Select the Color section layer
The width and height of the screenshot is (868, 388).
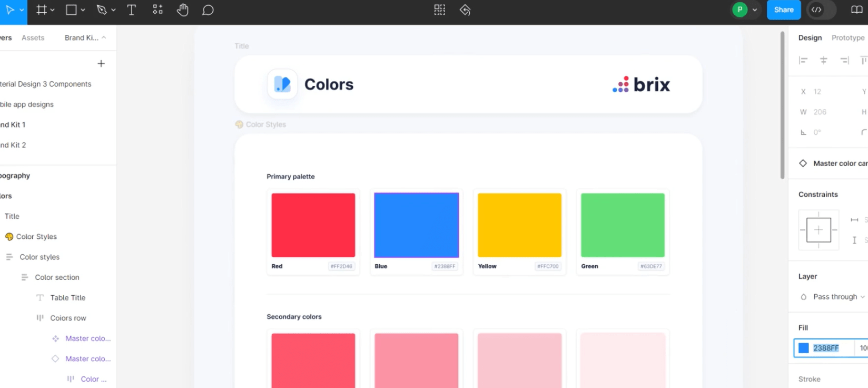click(x=57, y=277)
